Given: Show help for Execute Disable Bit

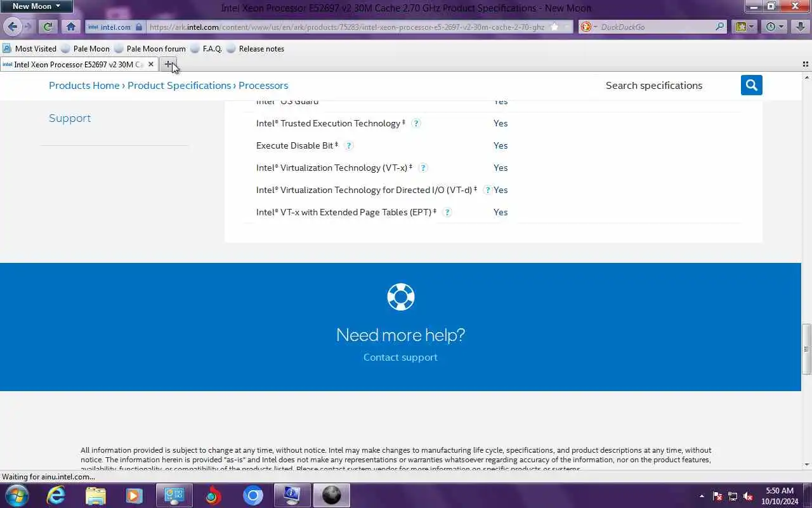Looking at the screenshot, I should (349, 145).
